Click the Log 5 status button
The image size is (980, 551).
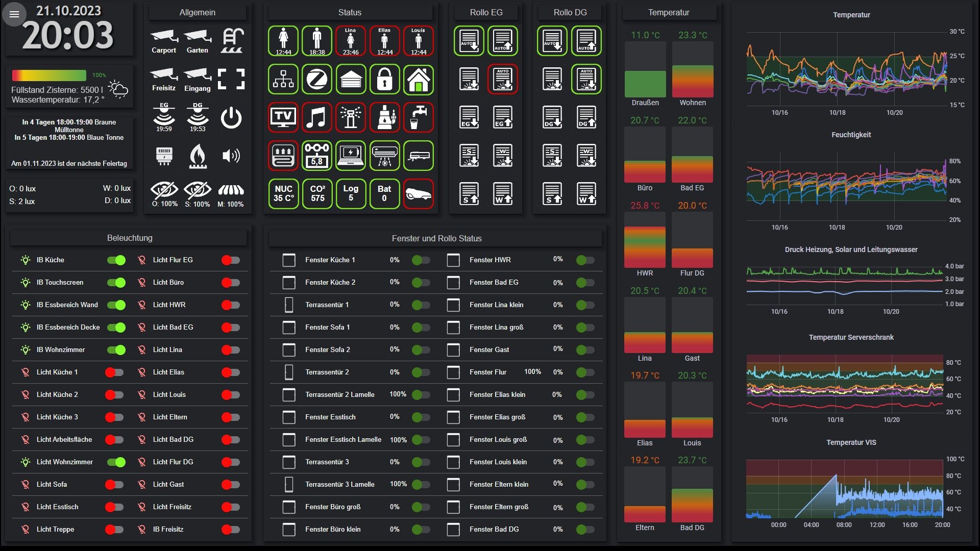(x=351, y=194)
